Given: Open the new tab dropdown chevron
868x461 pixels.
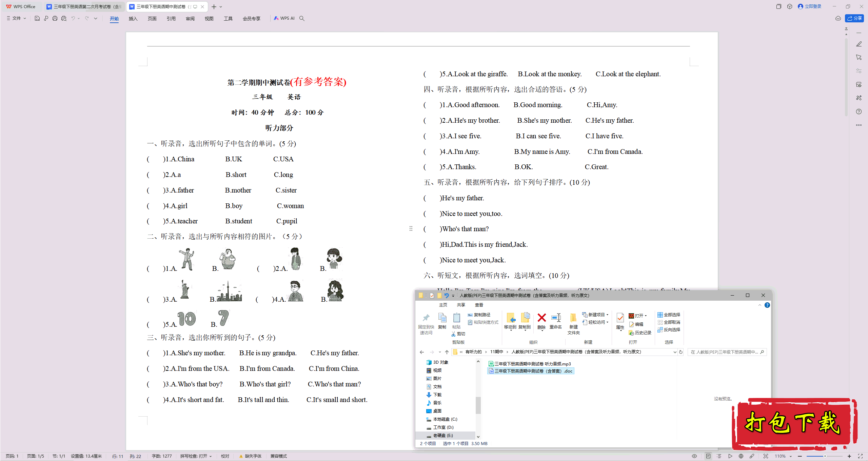Looking at the screenshot, I should coord(221,7).
